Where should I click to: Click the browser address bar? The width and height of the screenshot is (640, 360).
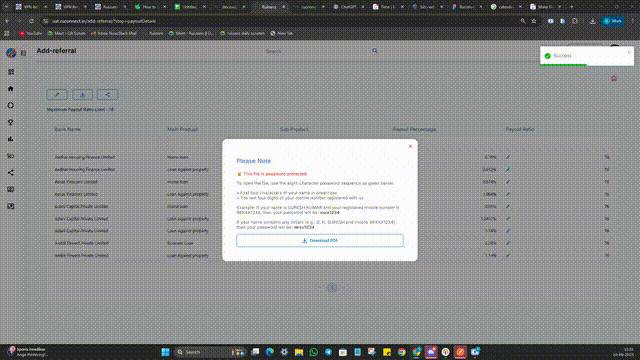[282, 21]
